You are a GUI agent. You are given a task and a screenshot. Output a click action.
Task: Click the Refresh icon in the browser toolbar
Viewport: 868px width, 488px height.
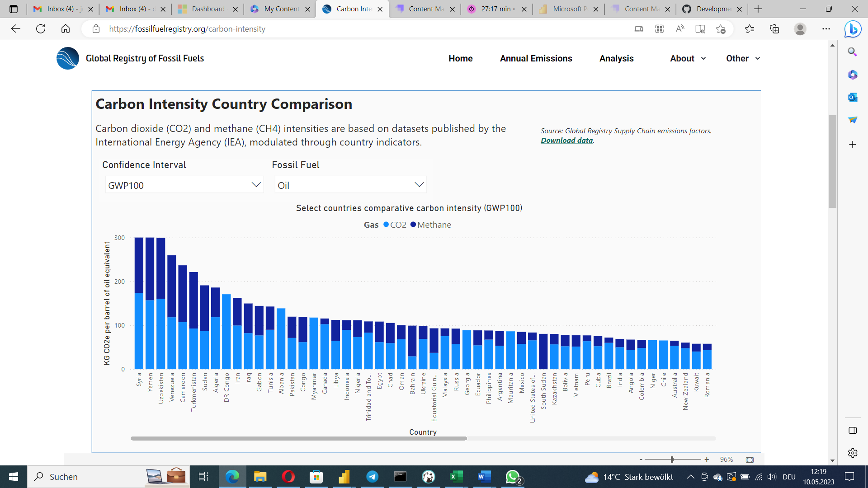[x=41, y=29]
